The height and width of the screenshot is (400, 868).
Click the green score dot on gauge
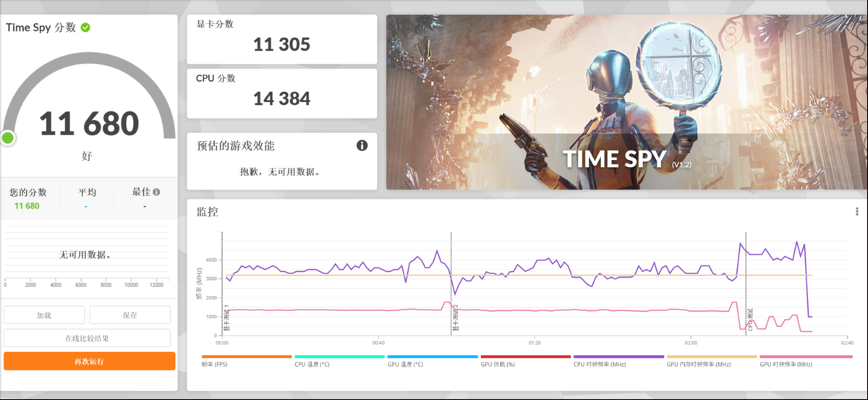click(x=8, y=137)
